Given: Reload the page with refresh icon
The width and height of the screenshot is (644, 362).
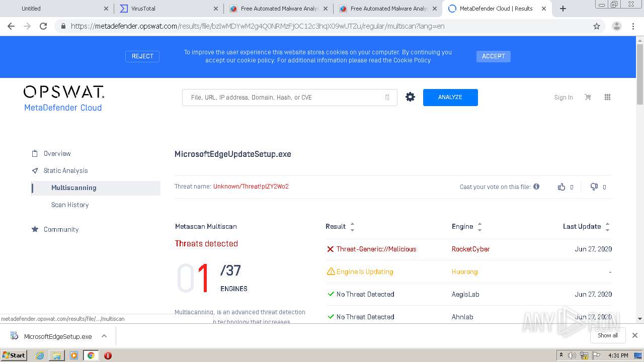Looking at the screenshot, I should (43, 26).
